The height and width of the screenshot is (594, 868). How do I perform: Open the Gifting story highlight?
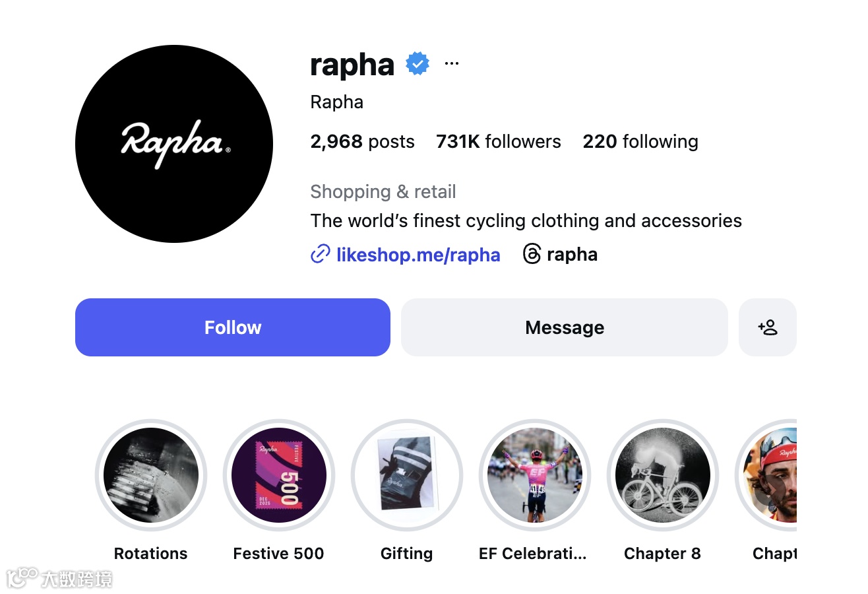(407, 475)
